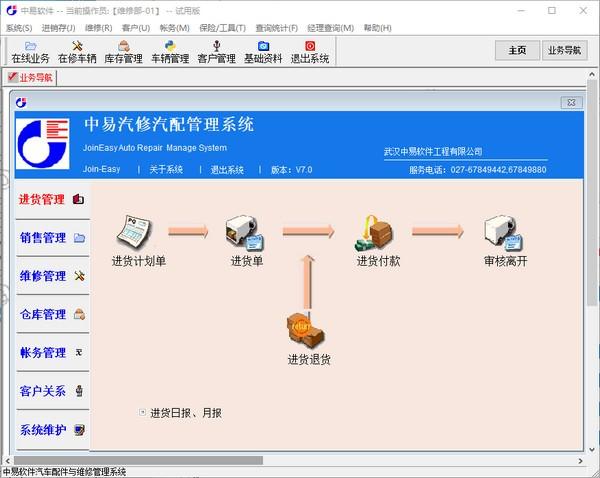Click horizontal scrollbar thumb

139,460
